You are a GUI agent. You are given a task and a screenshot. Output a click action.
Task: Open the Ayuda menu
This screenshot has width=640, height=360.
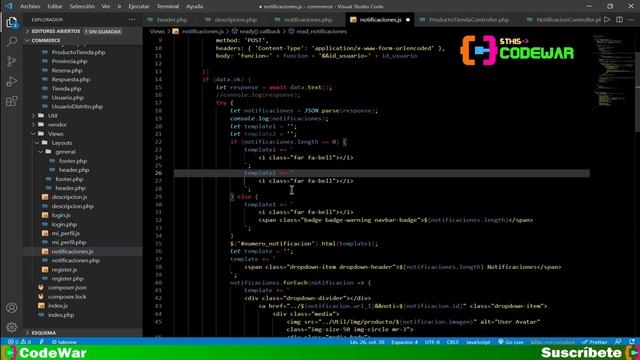pos(194,7)
